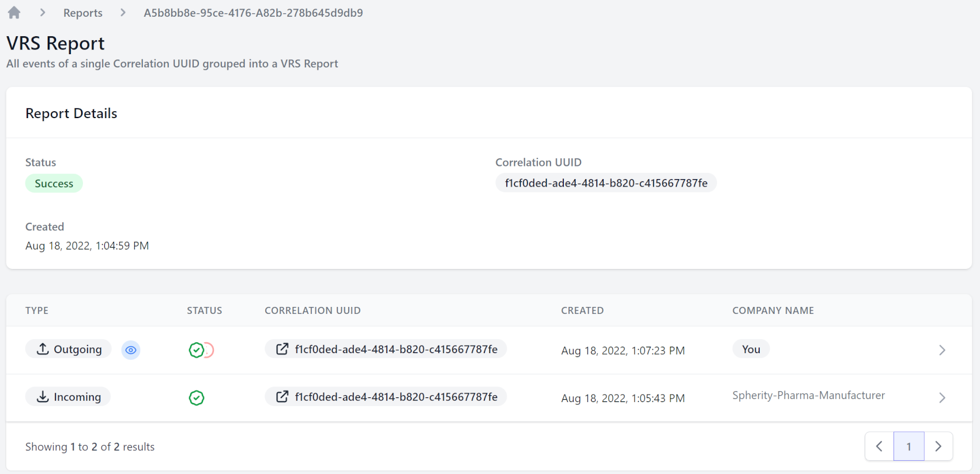Screen dimensions: 980x474
Task: Click the Outgoing row status check icon
Action: (x=197, y=350)
